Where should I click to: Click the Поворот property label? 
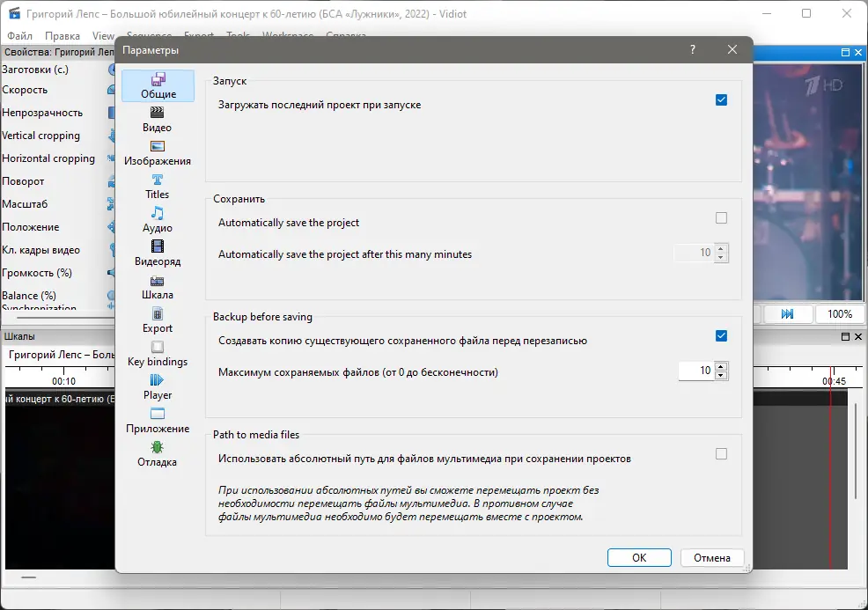point(23,181)
